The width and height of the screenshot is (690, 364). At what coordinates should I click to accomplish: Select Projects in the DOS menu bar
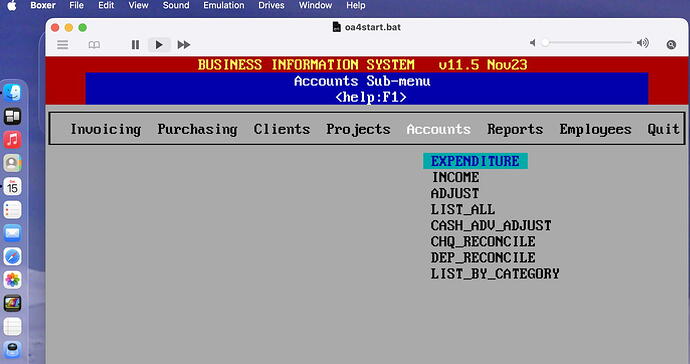point(358,129)
